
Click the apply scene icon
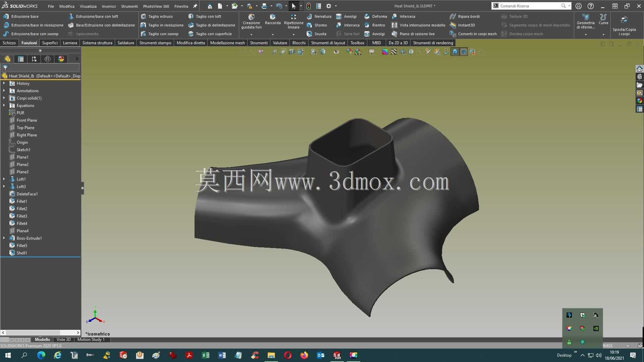coord(358,52)
